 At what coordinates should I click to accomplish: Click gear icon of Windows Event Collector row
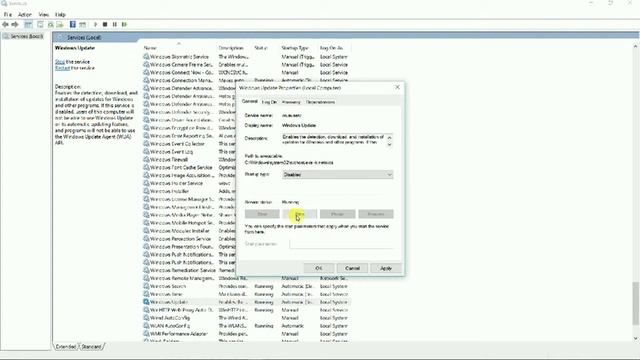pos(146,144)
